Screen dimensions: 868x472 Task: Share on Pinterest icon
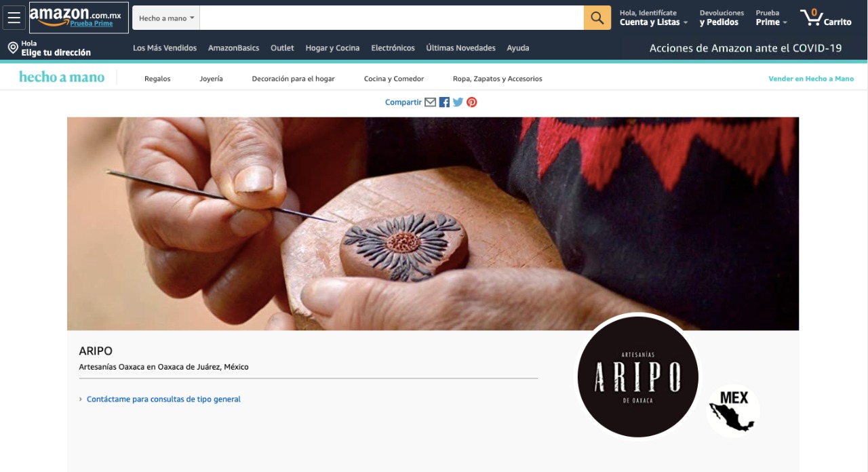tap(471, 102)
